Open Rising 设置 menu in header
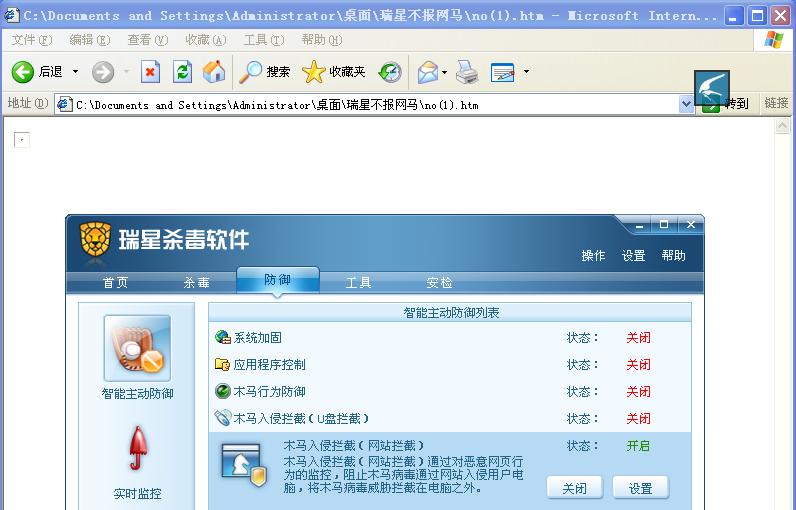 (x=633, y=255)
